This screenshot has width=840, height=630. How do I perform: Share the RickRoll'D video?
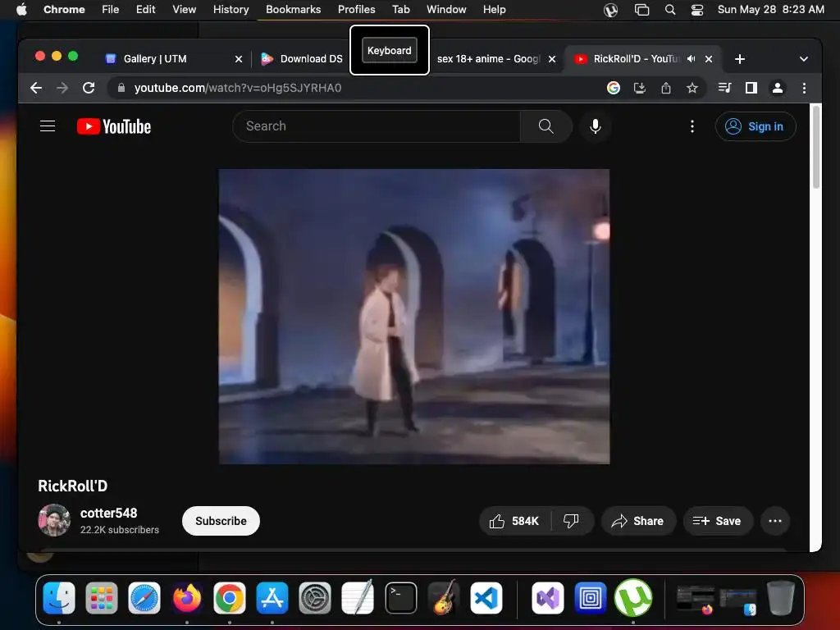pyautogui.click(x=638, y=521)
